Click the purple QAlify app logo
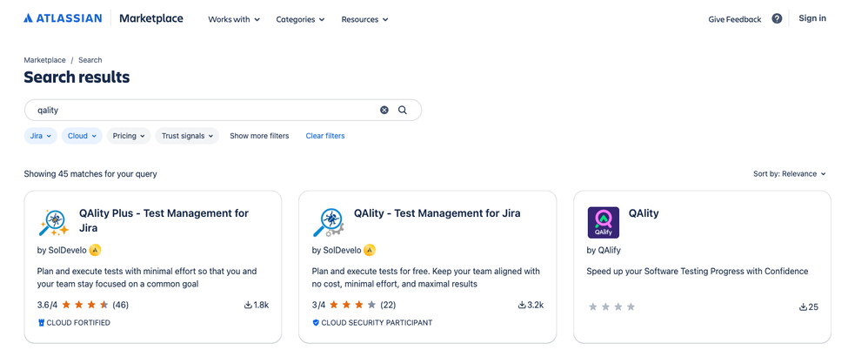 [603, 222]
